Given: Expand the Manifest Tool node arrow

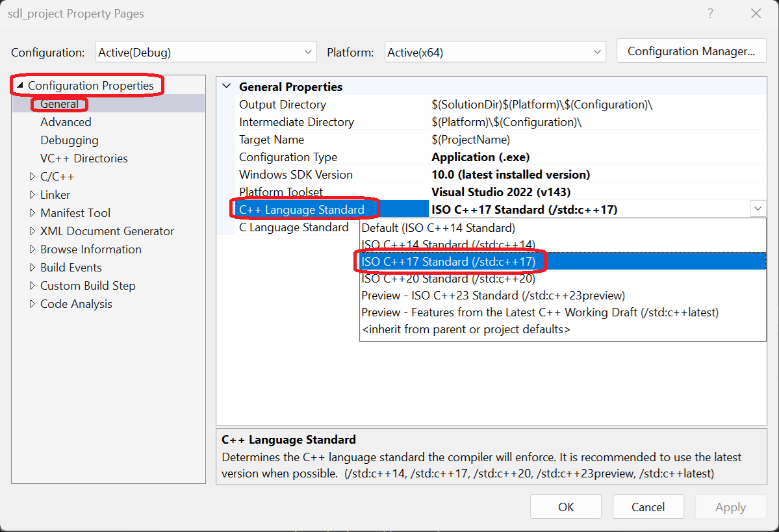Looking at the screenshot, I should [33, 213].
